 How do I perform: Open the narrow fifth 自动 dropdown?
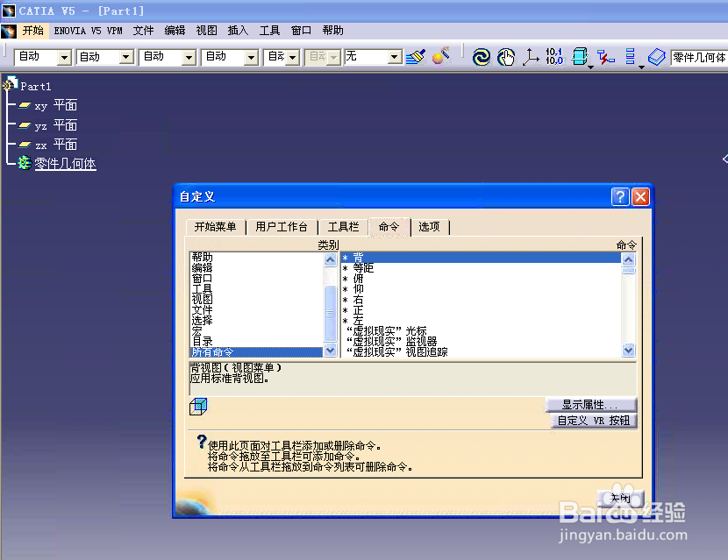pos(293,58)
